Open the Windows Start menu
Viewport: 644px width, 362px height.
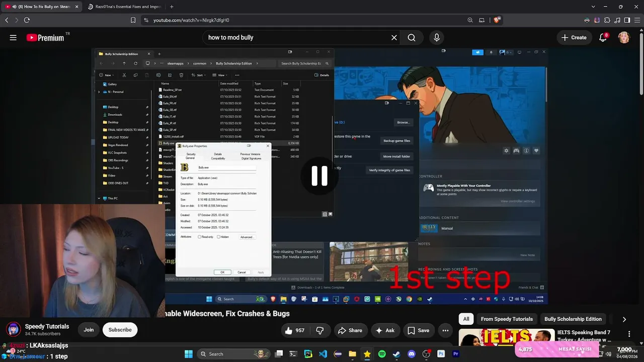tap(189, 354)
